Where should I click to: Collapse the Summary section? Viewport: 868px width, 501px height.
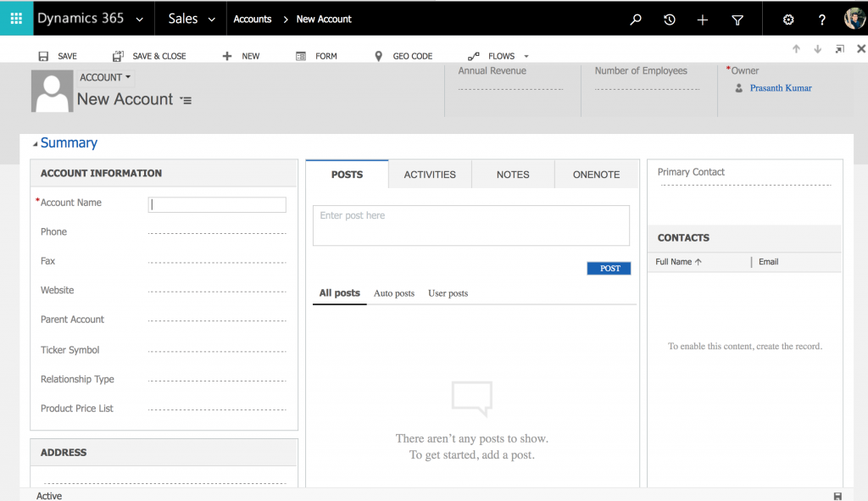(x=34, y=142)
